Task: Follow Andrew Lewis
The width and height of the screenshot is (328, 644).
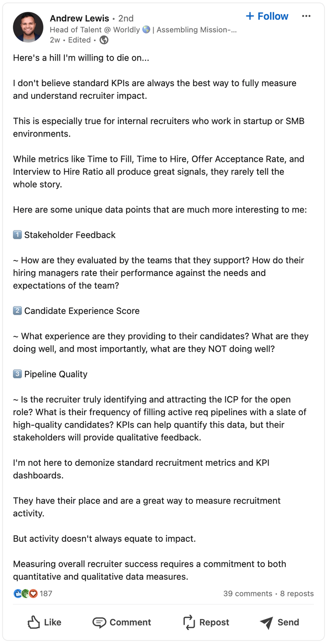Action: pyautogui.click(x=267, y=16)
